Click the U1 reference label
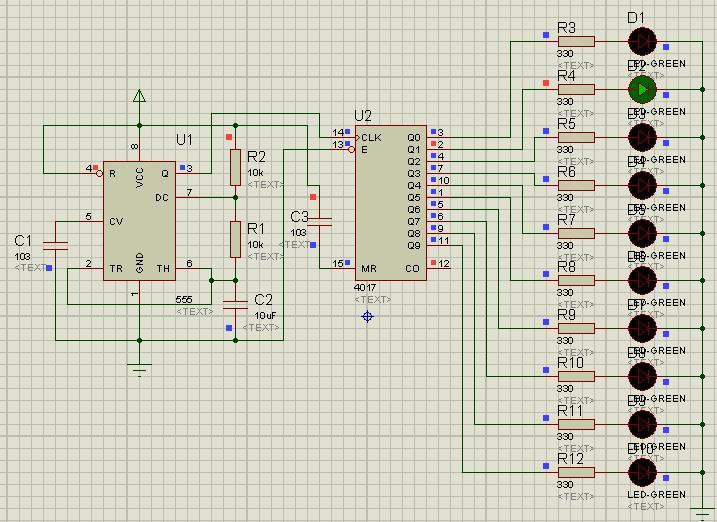The width and height of the screenshot is (717, 522). pyautogui.click(x=184, y=140)
